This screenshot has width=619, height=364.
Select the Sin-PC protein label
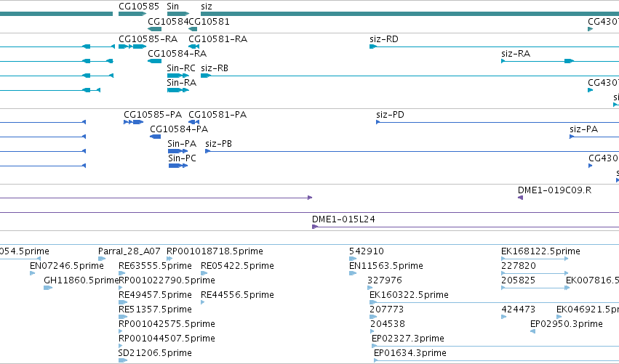[x=182, y=158]
